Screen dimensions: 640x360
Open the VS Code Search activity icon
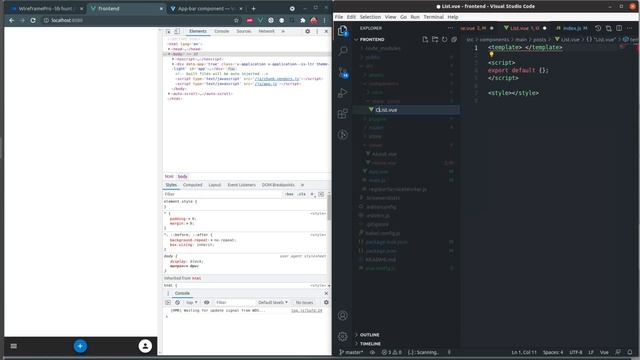coord(343,51)
